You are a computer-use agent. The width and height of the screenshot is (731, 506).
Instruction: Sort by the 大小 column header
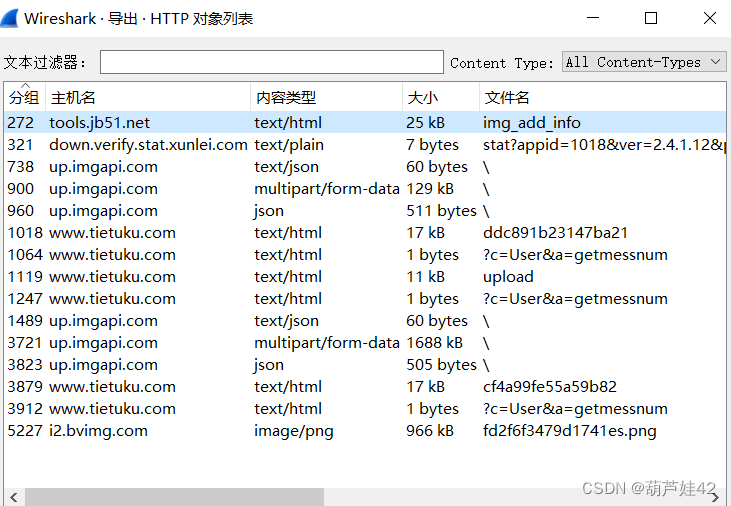click(x=441, y=97)
